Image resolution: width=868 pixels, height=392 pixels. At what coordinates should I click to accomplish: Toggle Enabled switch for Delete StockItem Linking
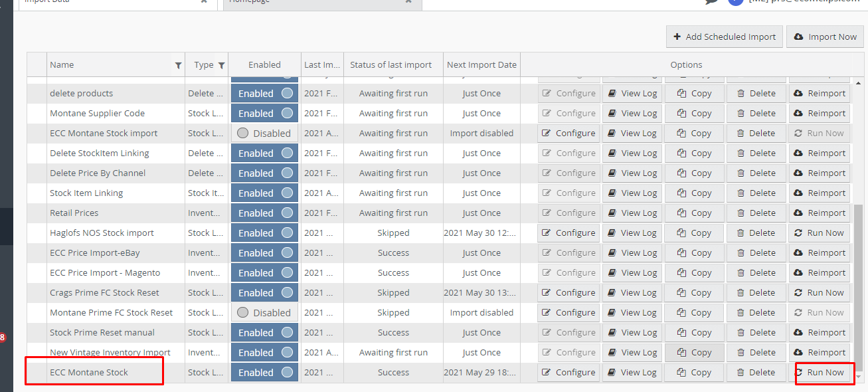pyautogui.click(x=264, y=153)
